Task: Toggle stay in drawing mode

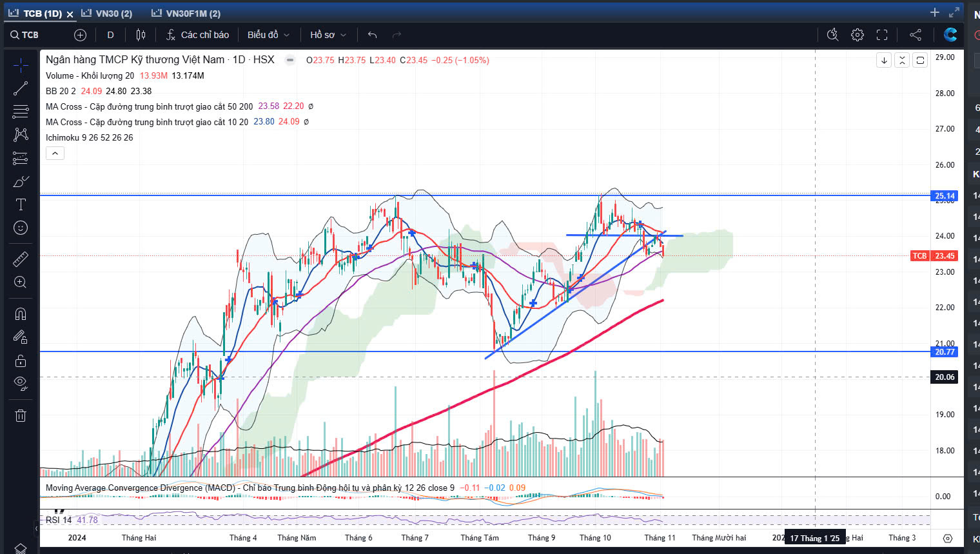Action: (x=21, y=337)
